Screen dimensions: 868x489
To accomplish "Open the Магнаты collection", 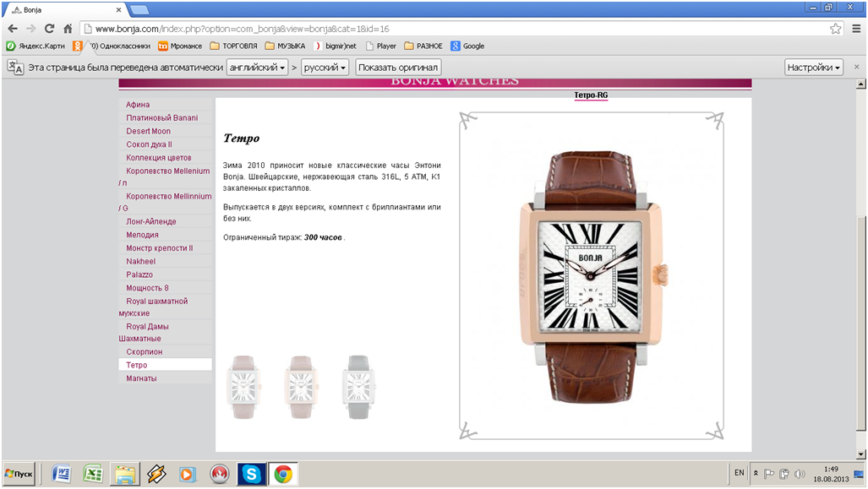I will (x=141, y=378).
